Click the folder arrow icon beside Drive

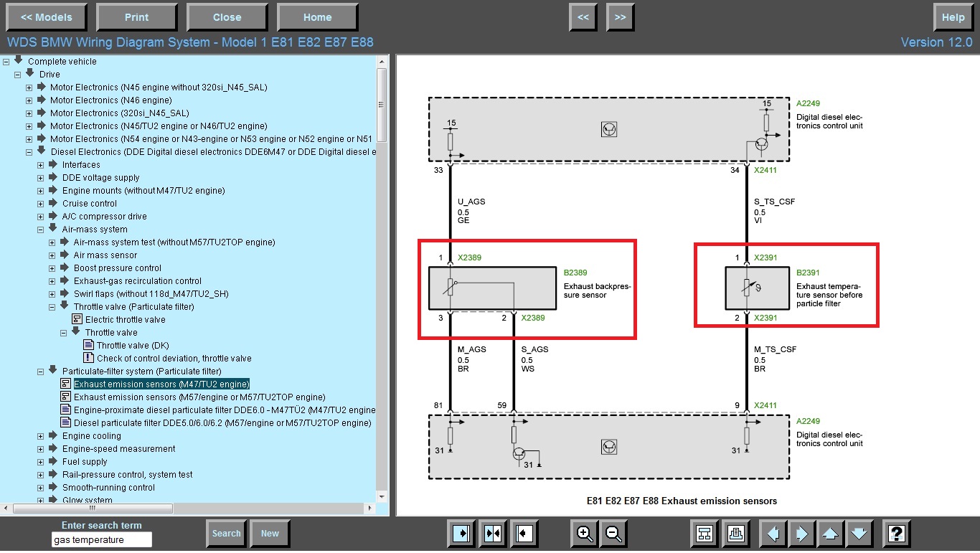coord(30,73)
